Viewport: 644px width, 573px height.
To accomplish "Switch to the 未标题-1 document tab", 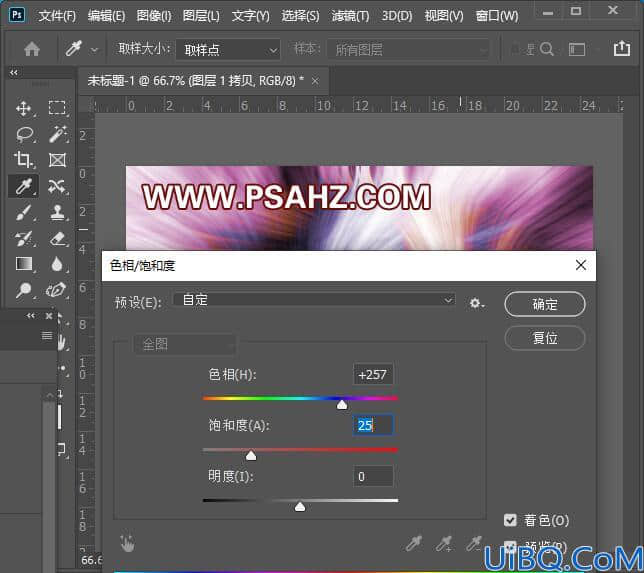I will [196, 81].
